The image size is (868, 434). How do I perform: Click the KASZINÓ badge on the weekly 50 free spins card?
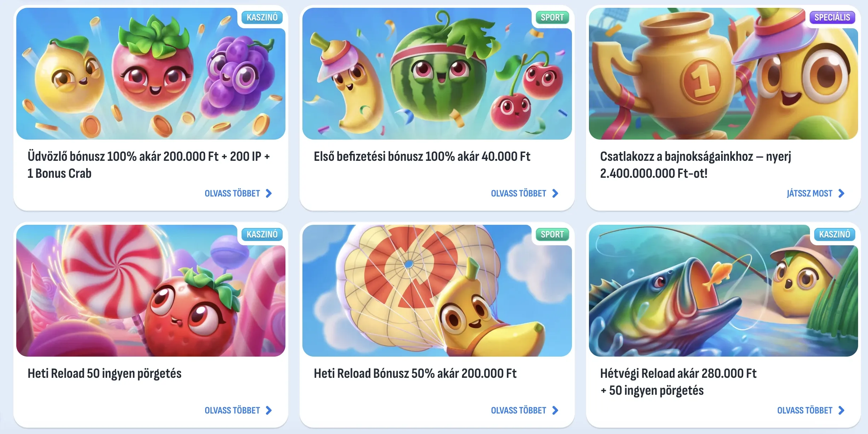[x=262, y=234]
